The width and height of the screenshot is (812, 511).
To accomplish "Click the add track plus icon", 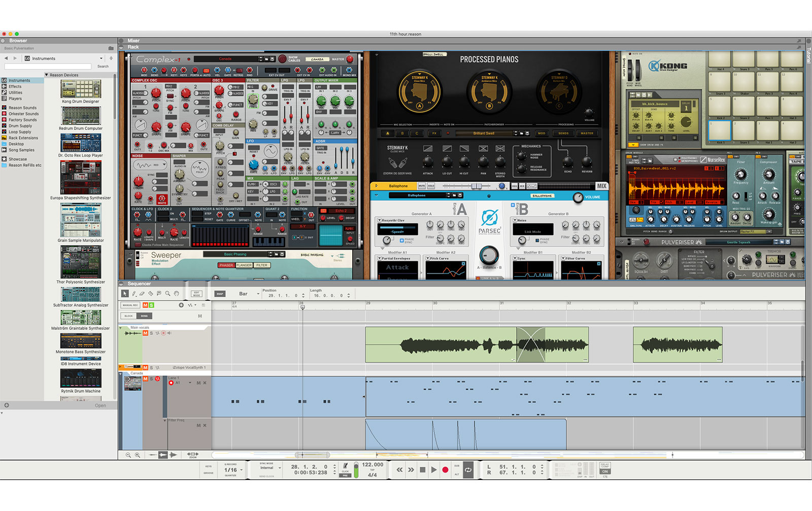I will [181, 305].
